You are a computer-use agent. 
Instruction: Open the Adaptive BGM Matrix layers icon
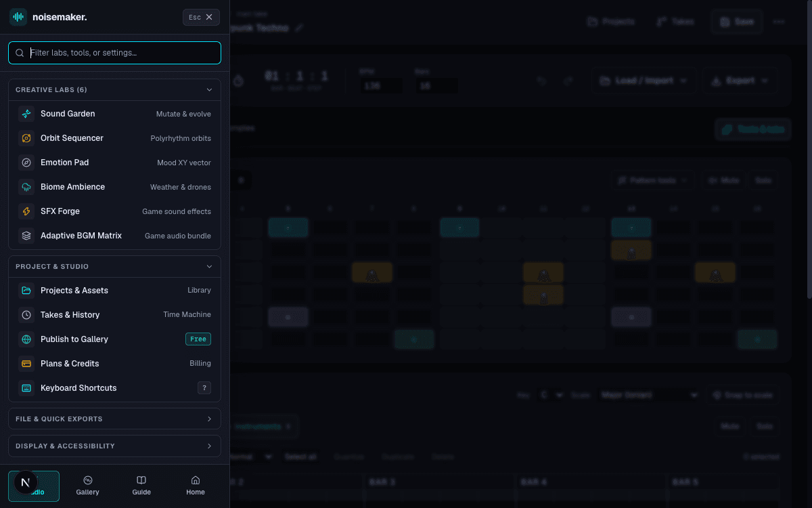(26, 236)
